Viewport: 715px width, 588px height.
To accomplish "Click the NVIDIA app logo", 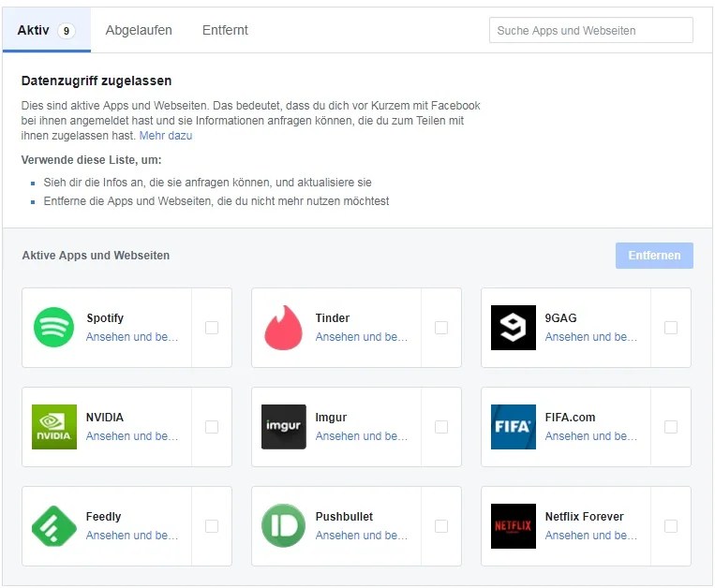I will click(54, 427).
